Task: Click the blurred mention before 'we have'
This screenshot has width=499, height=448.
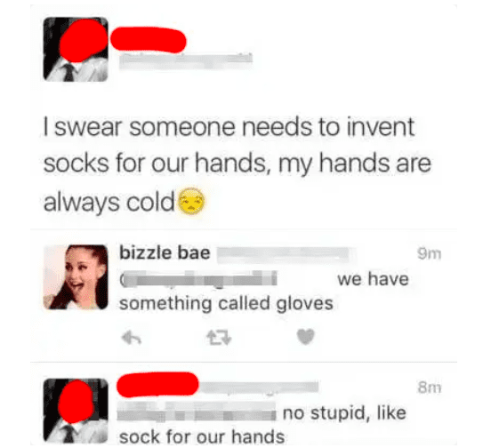Action: 198,279
